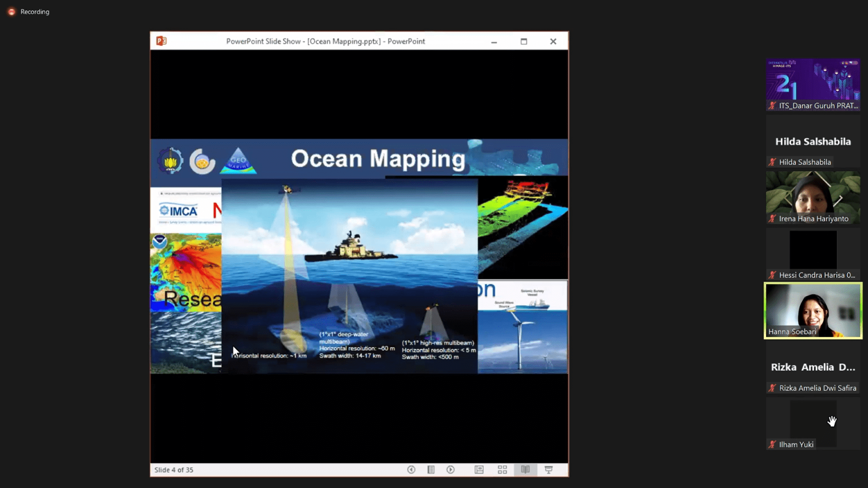Click Hilda Salshabila's muted microphone icon
Screen dimensions: 868x488
(x=772, y=162)
